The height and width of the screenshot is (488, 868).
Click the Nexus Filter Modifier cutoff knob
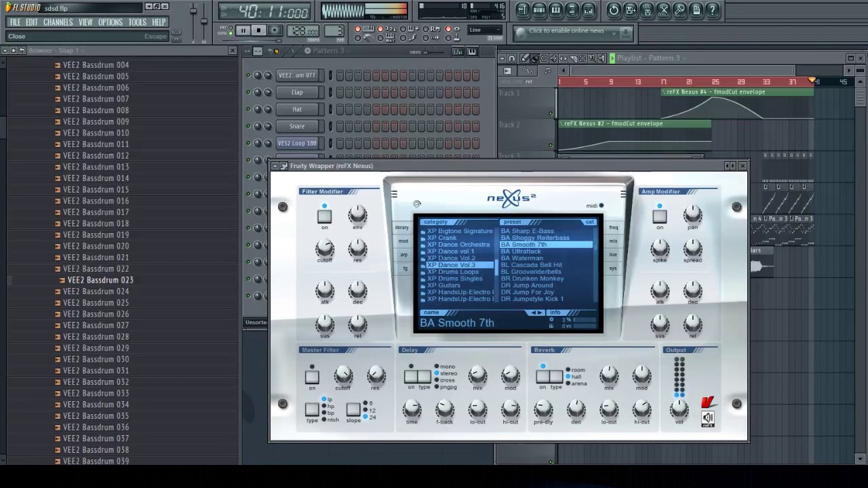click(325, 248)
